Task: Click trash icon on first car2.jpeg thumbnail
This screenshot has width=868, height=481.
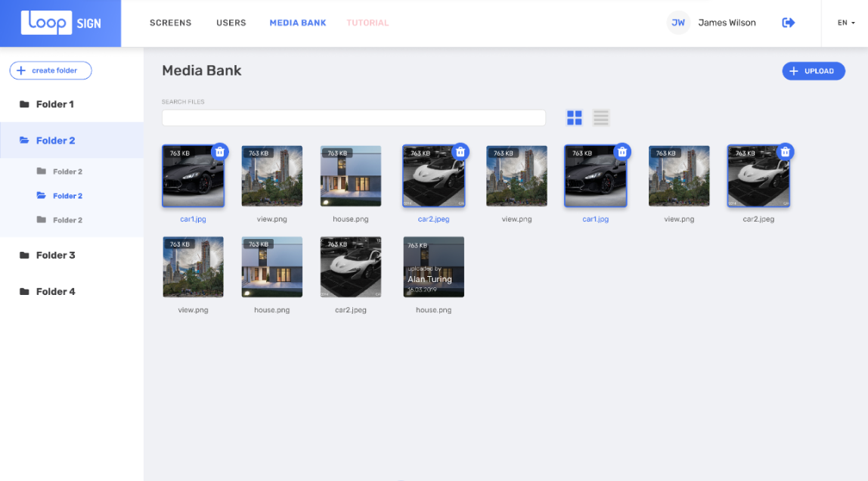Action: pyautogui.click(x=460, y=151)
